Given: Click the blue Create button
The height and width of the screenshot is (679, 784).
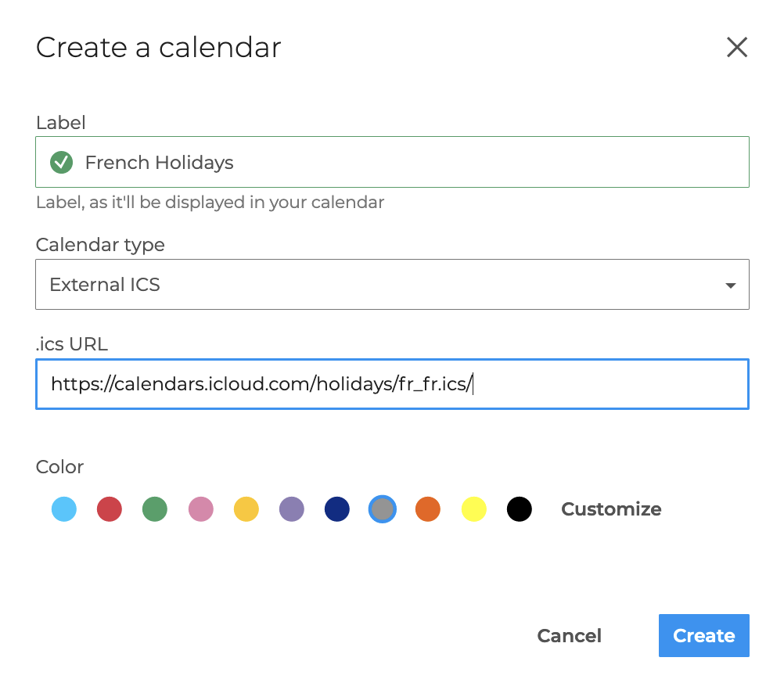Looking at the screenshot, I should click(703, 635).
